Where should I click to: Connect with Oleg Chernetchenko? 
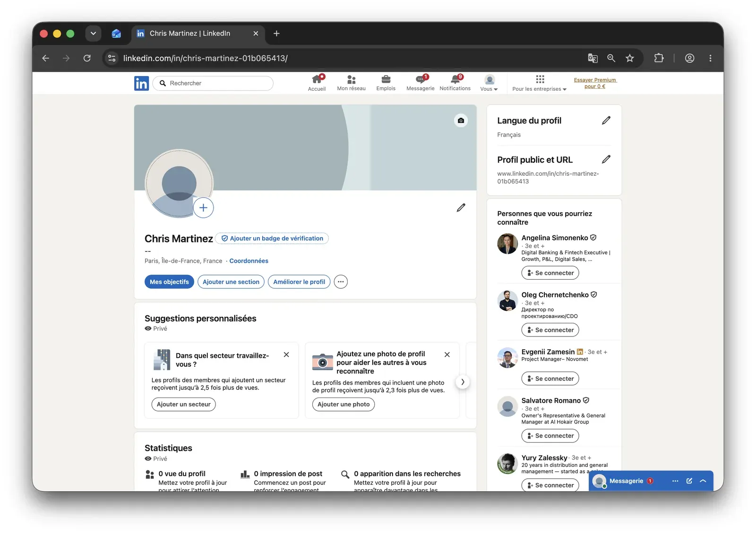[550, 330]
